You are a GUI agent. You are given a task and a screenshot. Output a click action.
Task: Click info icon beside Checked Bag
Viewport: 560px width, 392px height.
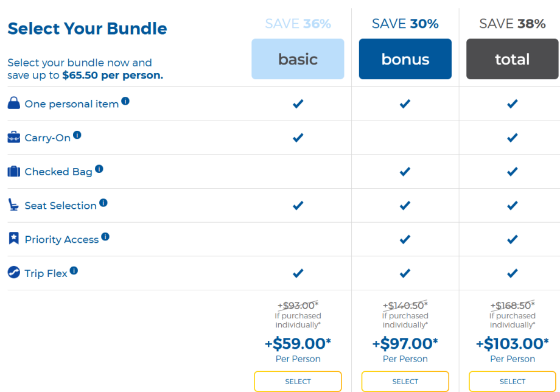99,169
